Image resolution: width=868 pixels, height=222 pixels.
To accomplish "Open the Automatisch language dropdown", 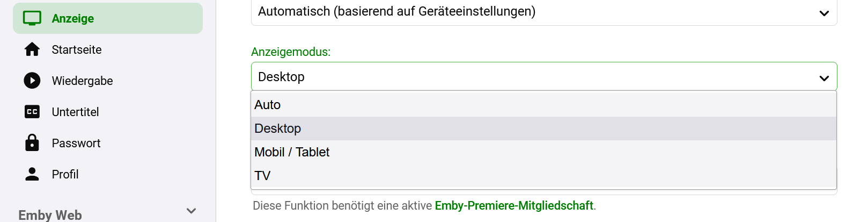I will point(543,12).
